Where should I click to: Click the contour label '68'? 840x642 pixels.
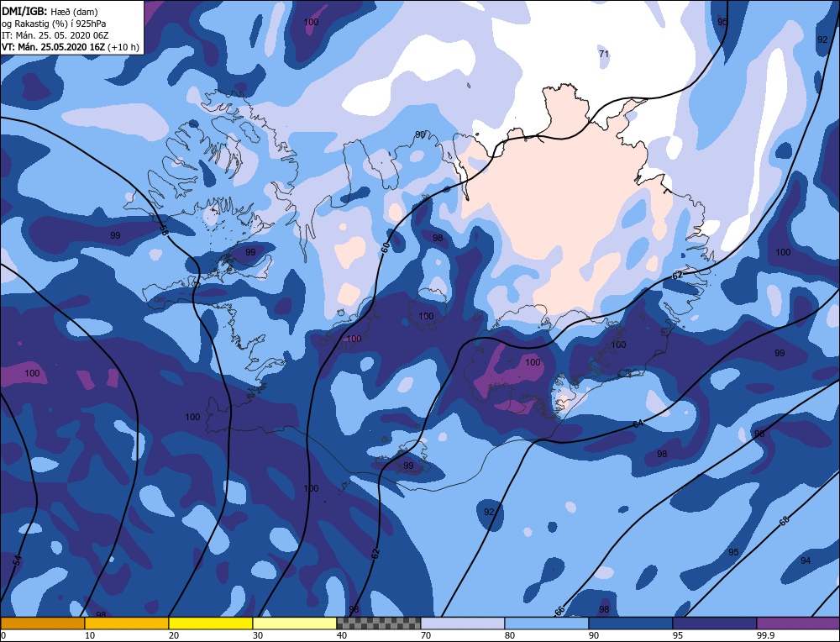785,521
